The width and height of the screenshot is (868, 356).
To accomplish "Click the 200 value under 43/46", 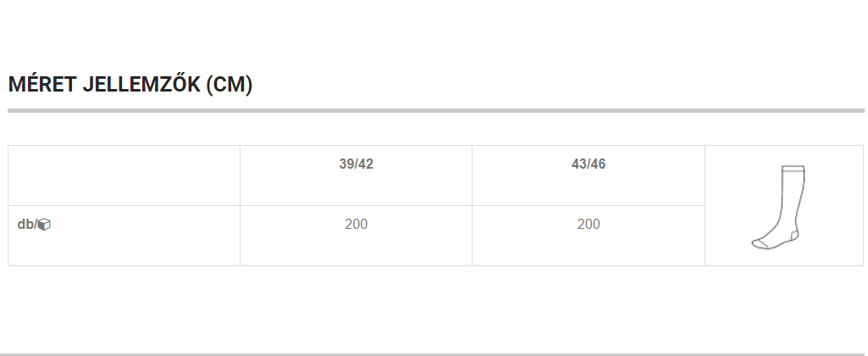I will (589, 225).
